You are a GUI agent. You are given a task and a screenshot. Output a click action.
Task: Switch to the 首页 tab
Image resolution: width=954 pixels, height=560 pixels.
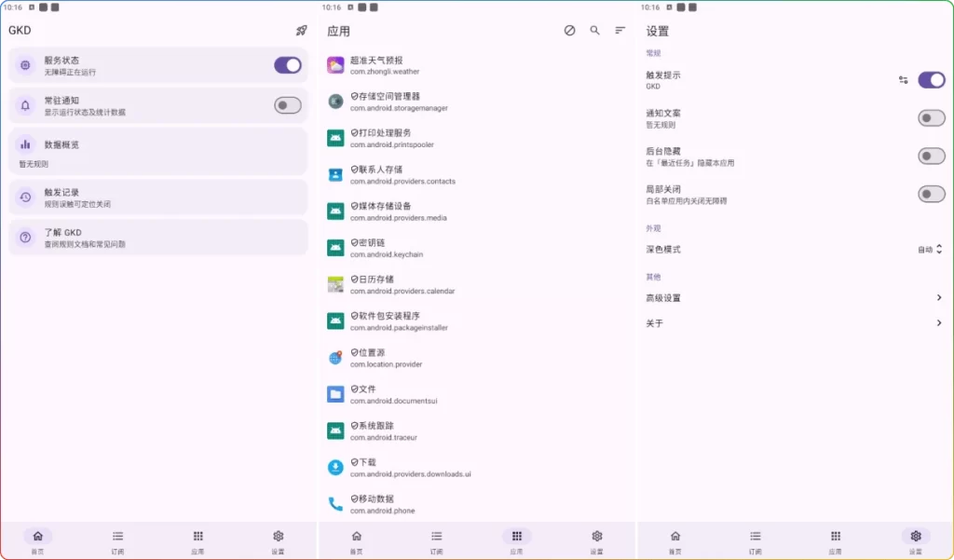[x=37, y=540]
